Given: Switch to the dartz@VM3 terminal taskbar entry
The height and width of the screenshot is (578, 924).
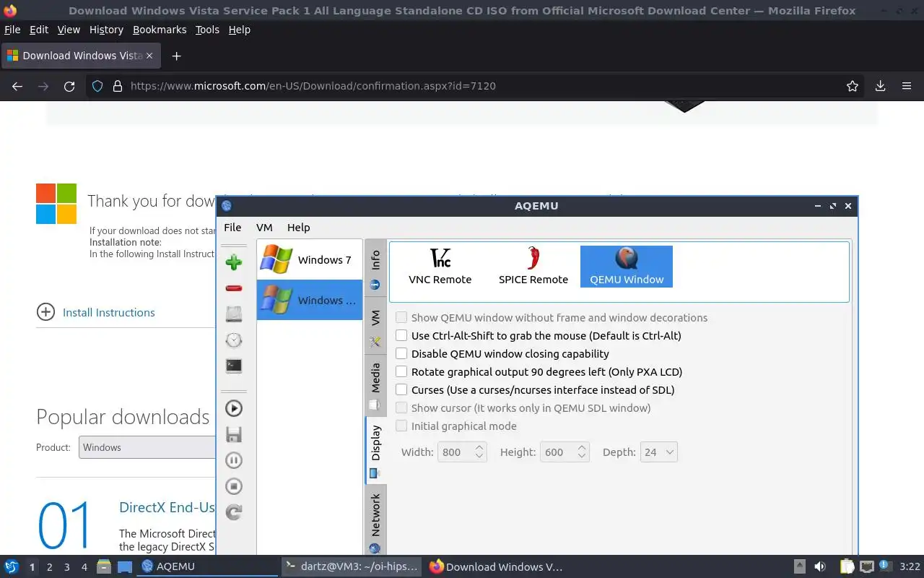Looking at the screenshot, I should [x=352, y=566].
